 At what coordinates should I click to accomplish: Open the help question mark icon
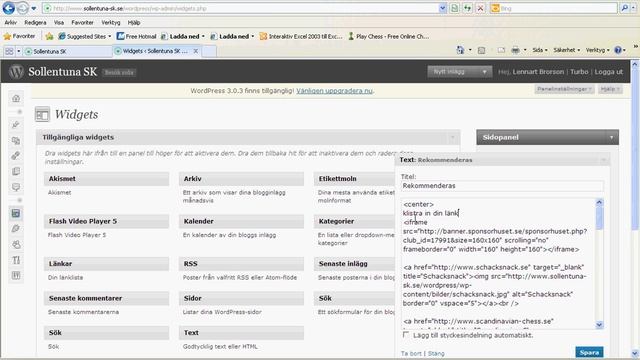click(x=618, y=50)
